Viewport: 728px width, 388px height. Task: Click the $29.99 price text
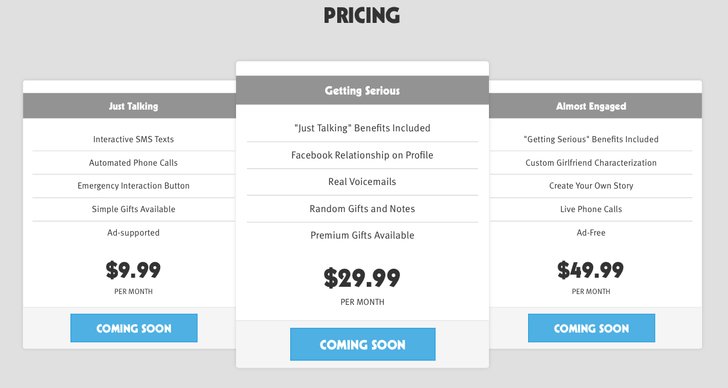coord(362,278)
